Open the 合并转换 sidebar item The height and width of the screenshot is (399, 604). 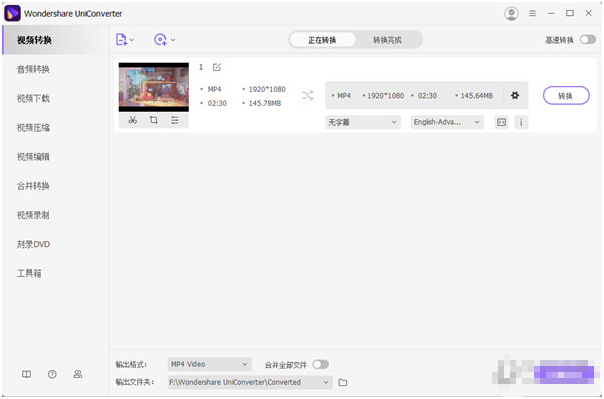(55, 186)
